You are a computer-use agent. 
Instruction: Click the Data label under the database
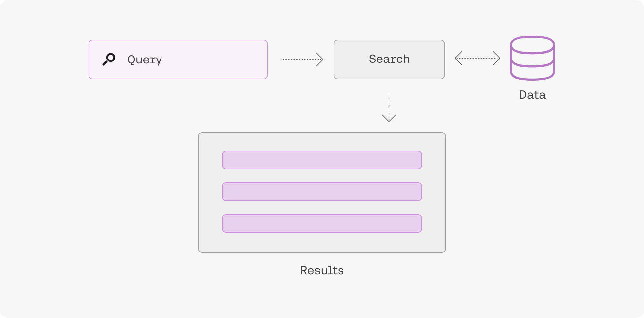click(x=532, y=95)
